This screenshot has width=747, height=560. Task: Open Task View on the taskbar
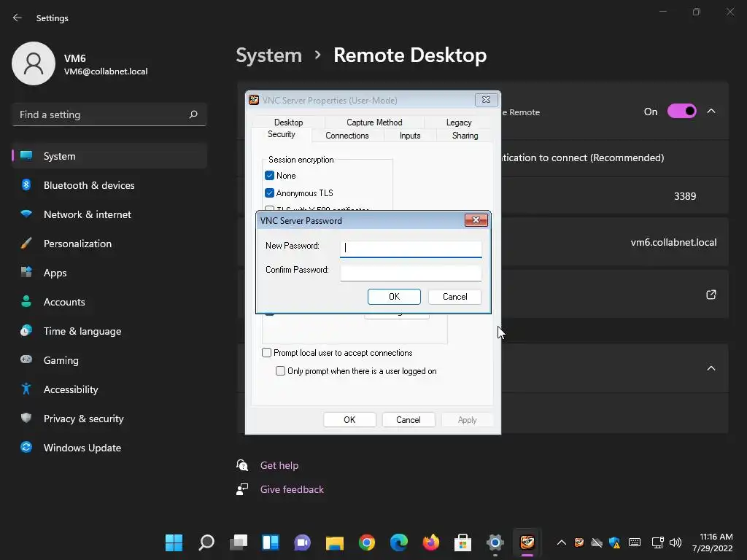pos(239,542)
